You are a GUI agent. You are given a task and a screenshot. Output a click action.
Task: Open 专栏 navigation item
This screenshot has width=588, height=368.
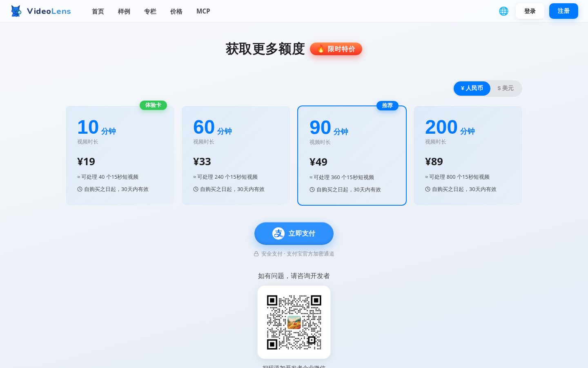click(x=150, y=11)
